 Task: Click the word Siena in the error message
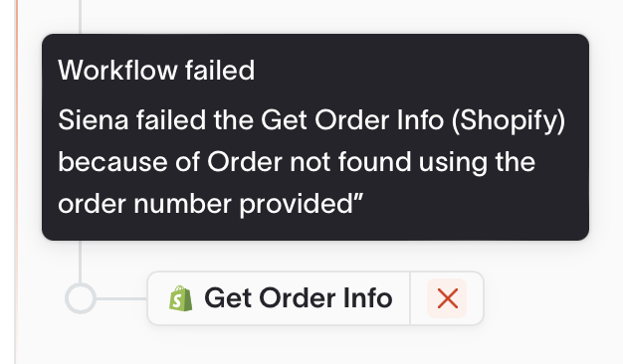click(x=94, y=120)
